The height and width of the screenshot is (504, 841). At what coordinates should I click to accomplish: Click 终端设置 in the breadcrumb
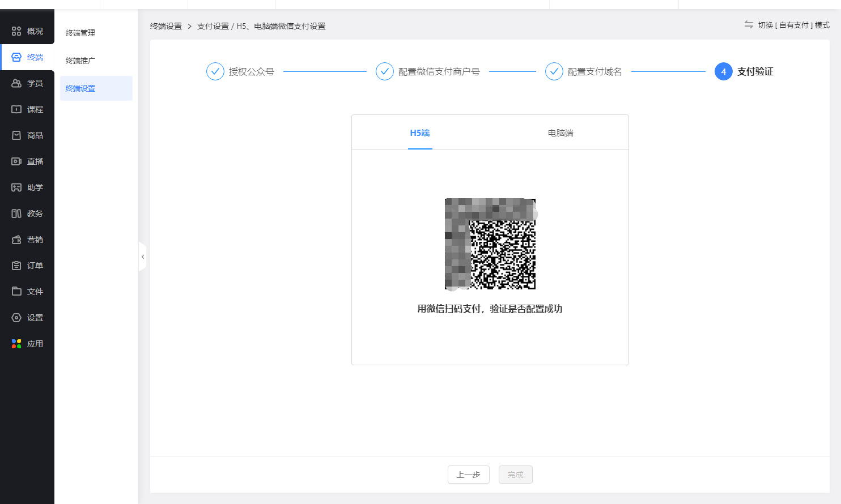coord(166,26)
